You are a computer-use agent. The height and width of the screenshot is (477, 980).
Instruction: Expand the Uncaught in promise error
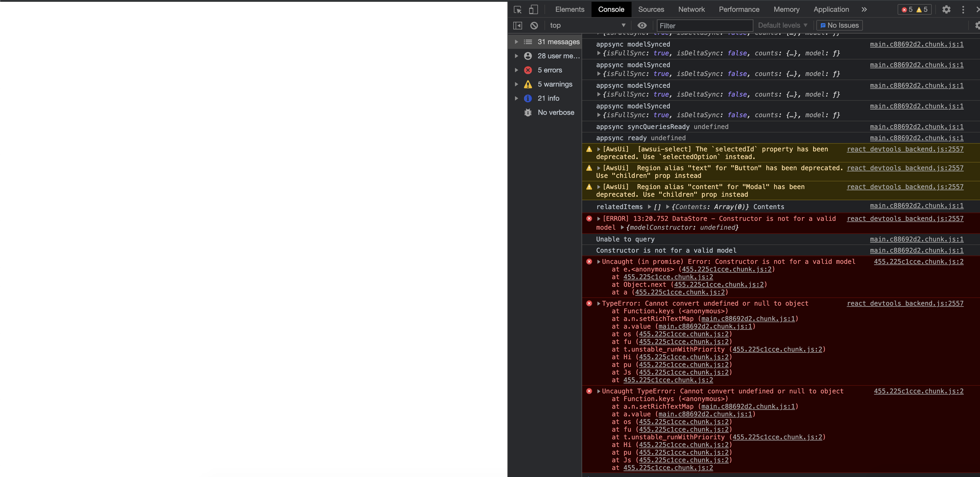click(598, 261)
